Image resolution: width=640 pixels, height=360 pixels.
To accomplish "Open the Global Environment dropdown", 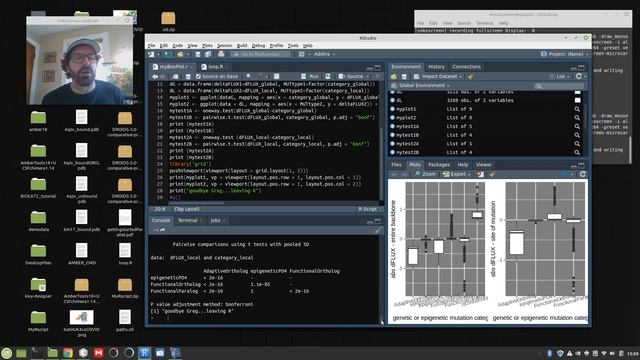I will click(420, 85).
